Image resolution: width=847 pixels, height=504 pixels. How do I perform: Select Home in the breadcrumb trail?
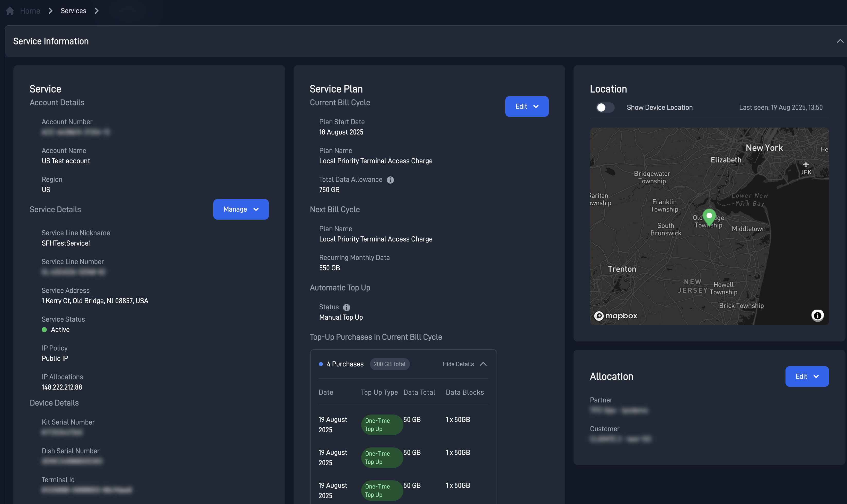pyautogui.click(x=30, y=11)
